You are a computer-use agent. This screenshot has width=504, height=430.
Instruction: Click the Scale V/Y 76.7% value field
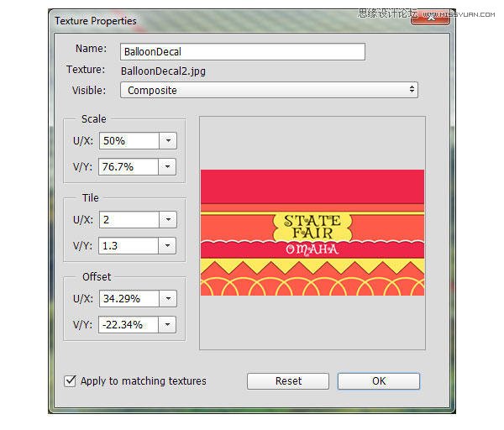point(129,166)
